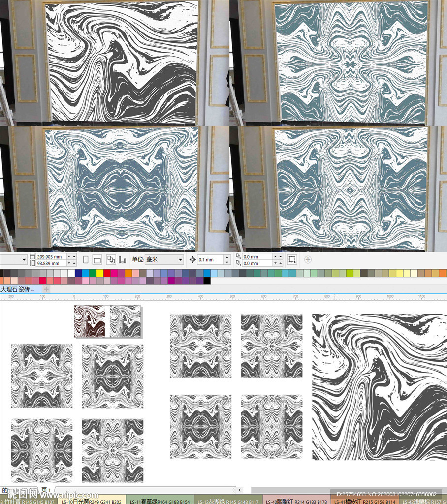Switch to the 大理石 瓷砖 document tab
Image resolution: width=447 pixels, height=504 pixels.
(x=18, y=290)
